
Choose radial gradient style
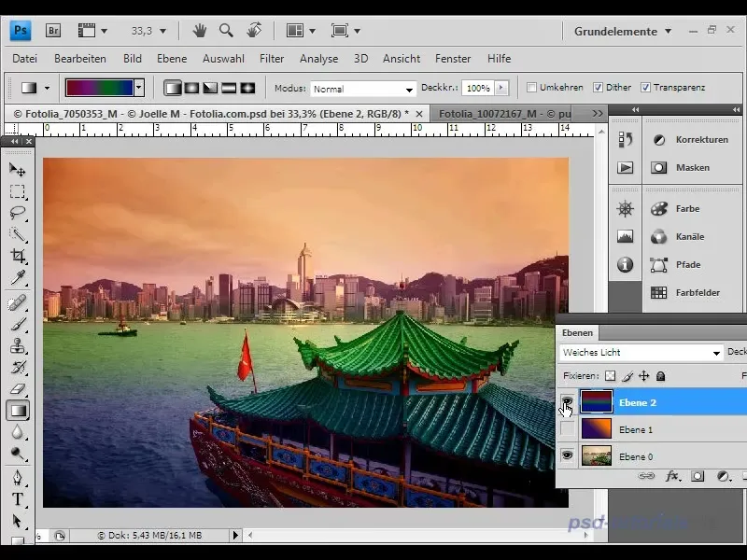191,88
